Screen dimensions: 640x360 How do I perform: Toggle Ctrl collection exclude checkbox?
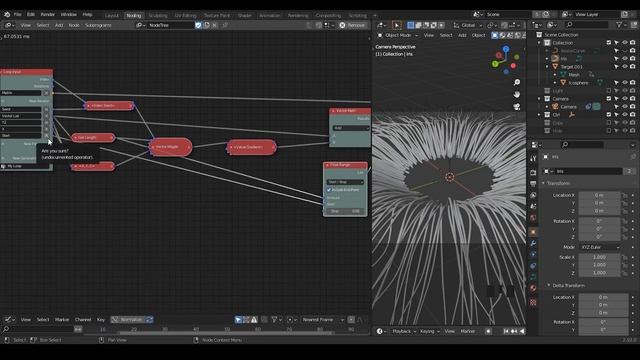tap(609, 115)
